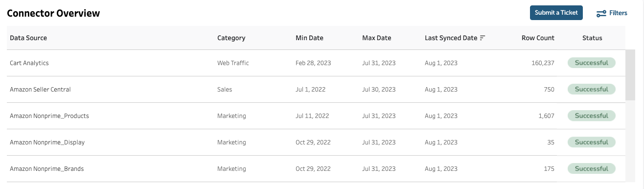The width and height of the screenshot is (644, 189).
Task: Click the Successful status badge for Amazon Nonprime_Brands
Action: point(592,168)
